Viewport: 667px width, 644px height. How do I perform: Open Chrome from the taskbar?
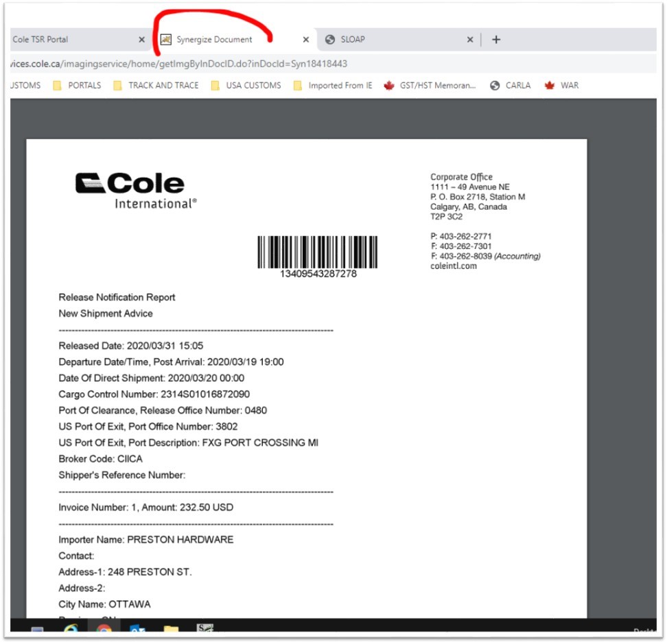tap(104, 628)
